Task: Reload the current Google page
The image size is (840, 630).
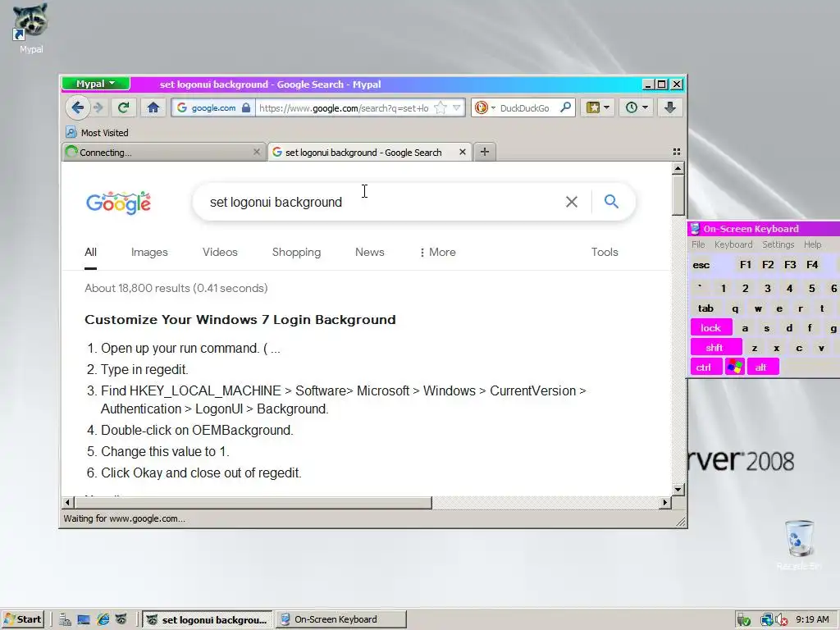Action: tap(123, 107)
